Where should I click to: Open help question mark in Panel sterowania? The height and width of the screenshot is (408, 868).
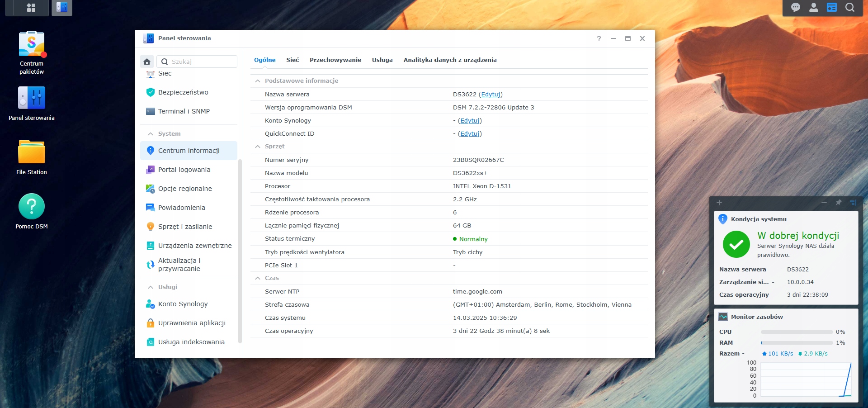pyautogui.click(x=599, y=38)
